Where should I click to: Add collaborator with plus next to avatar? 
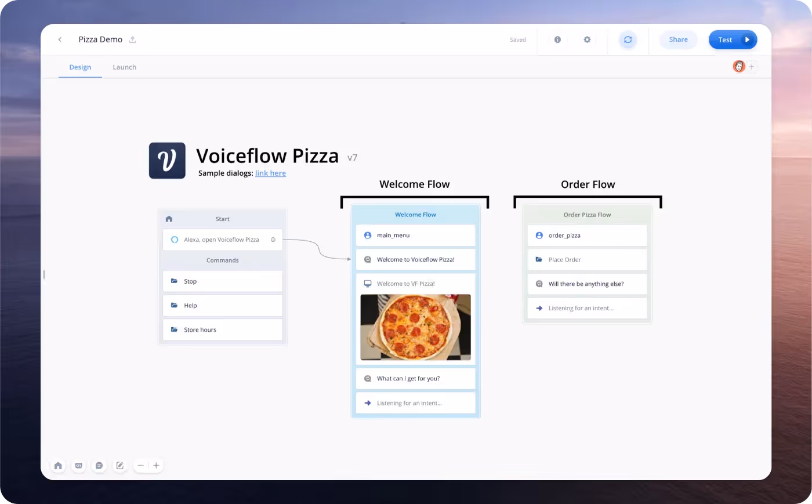click(752, 67)
